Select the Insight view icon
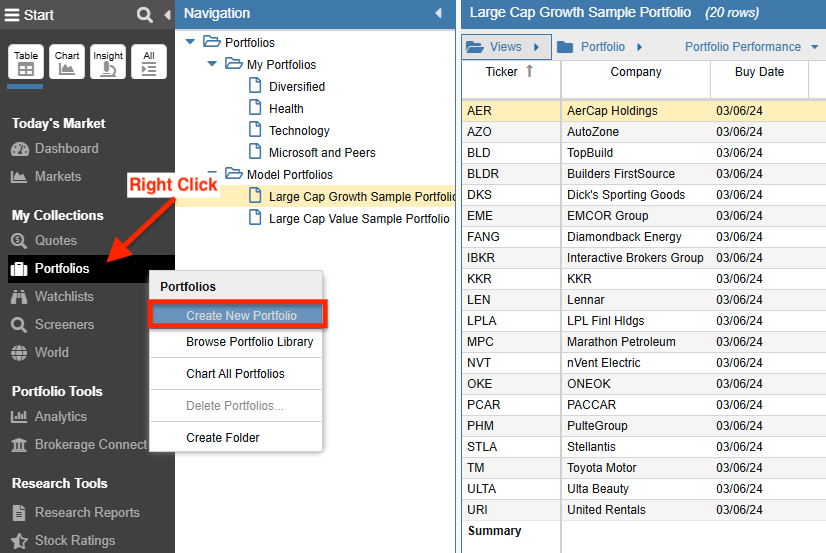 108,62
